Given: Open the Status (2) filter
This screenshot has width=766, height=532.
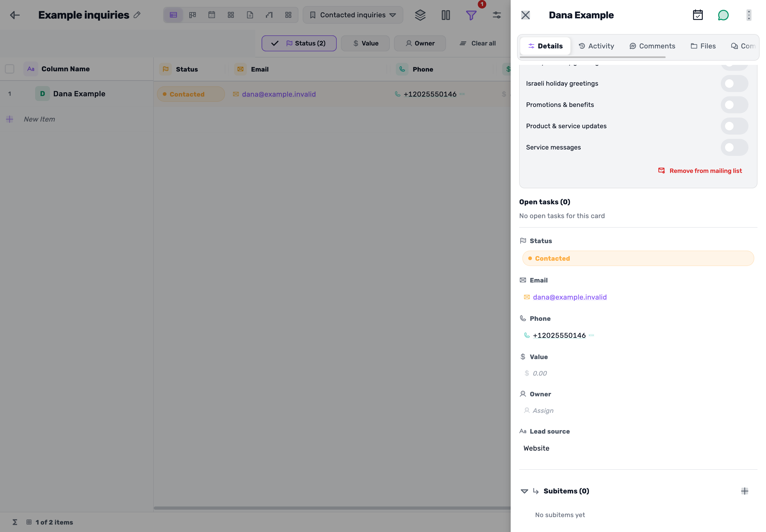Looking at the screenshot, I should pos(299,43).
